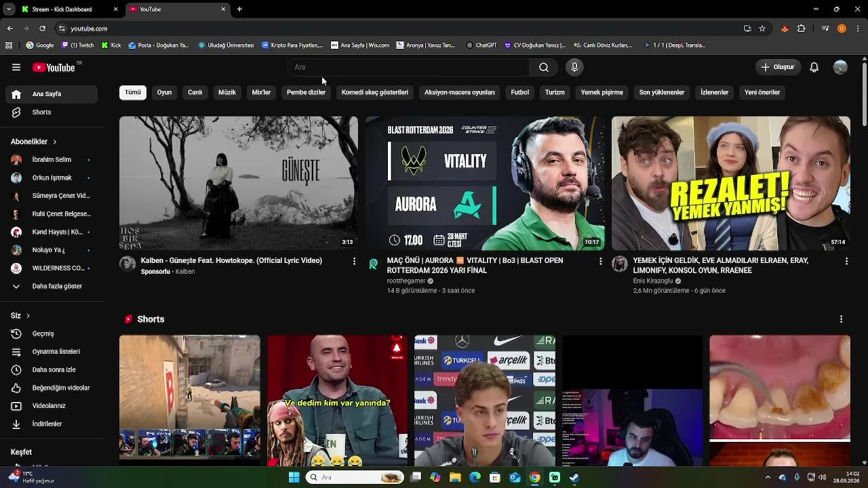Open İndirilenler in the sidebar
Screen dimensions: 868x488
point(52,424)
